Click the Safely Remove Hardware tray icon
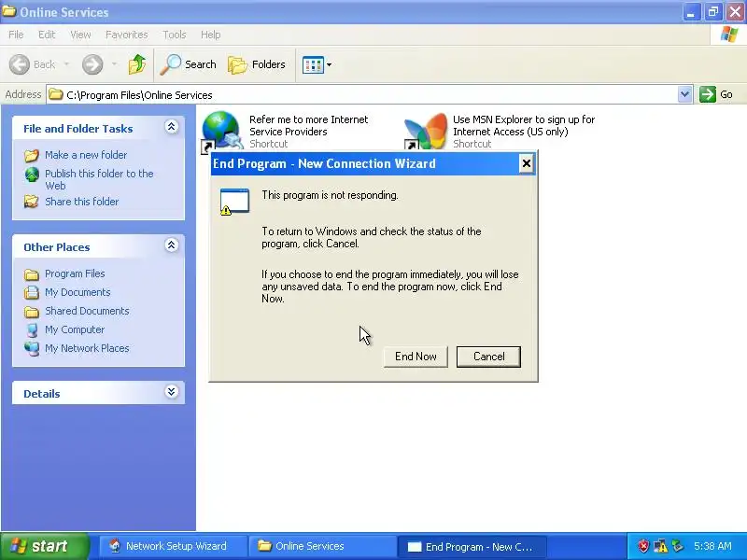Screen dimensions: 747x560 click(678, 546)
